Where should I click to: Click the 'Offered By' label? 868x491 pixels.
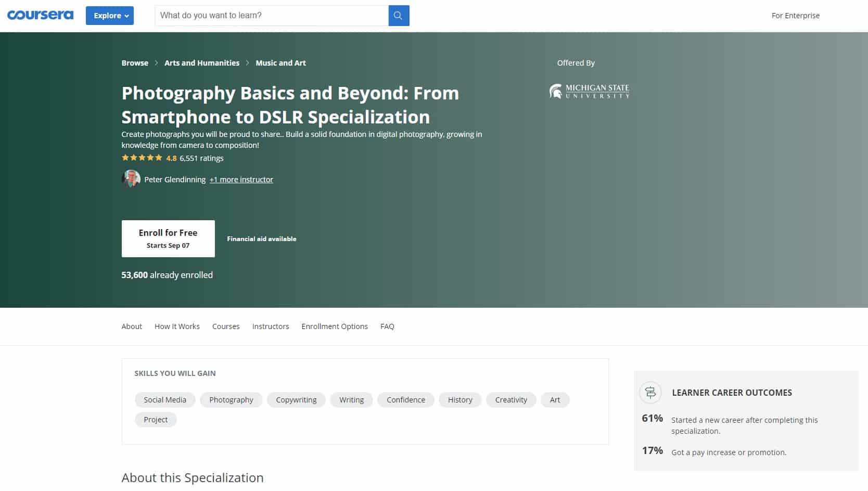tap(576, 63)
